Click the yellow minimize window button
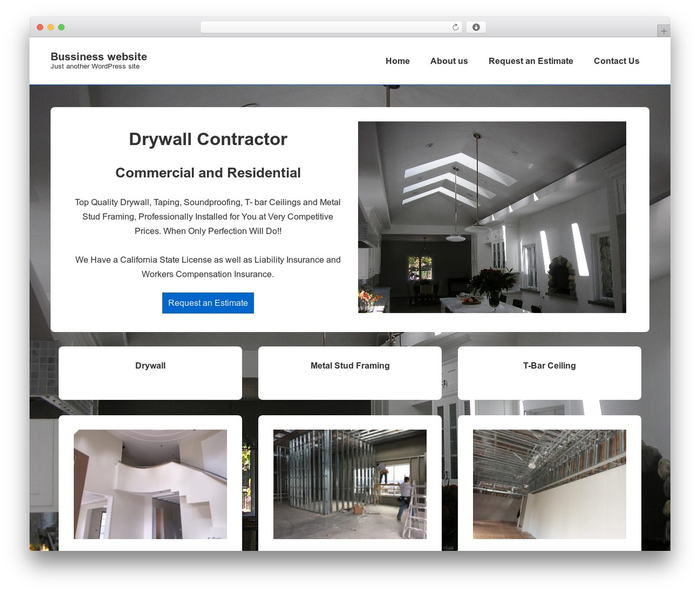The width and height of the screenshot is (700, 593). (50, 27)
